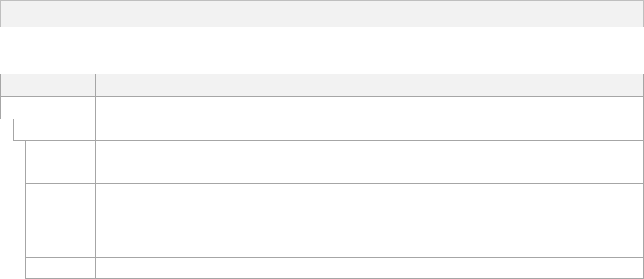
Task: Click the last table row's middle cell
Action: pyautogui.click(x=128, y=268)
